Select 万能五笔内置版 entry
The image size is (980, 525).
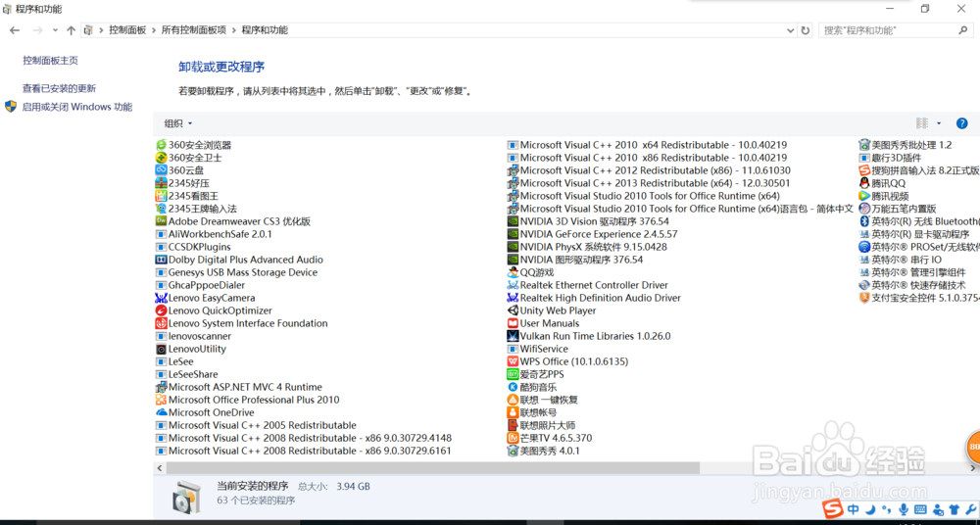[898, 209]
